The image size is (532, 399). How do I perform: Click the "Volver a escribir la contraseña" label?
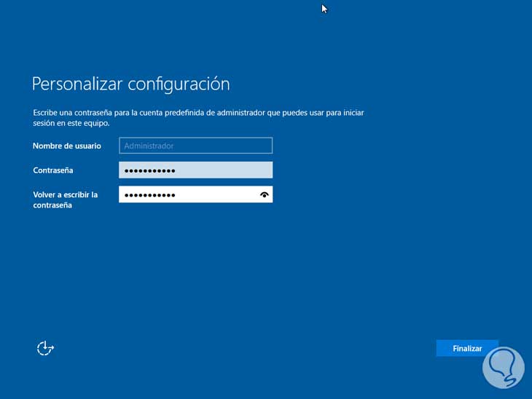(65, 199)
